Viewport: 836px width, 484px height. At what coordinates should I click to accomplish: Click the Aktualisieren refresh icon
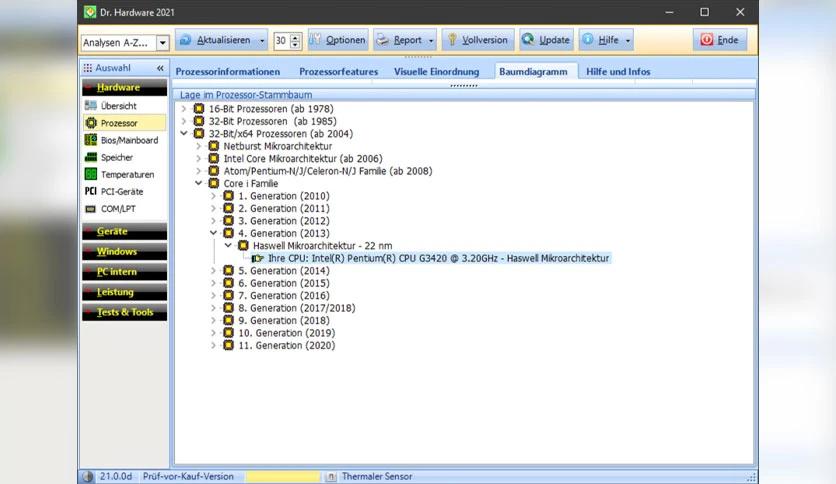pos(186,40)
